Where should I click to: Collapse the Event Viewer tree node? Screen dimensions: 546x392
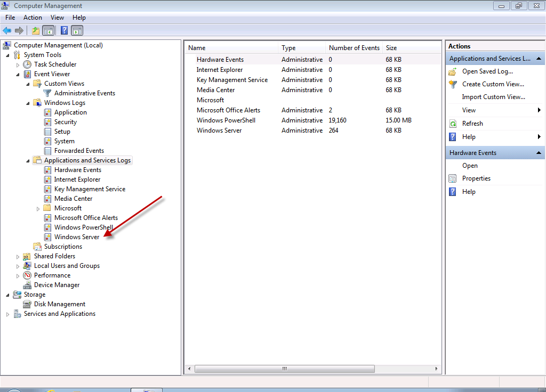pos(18,74)
